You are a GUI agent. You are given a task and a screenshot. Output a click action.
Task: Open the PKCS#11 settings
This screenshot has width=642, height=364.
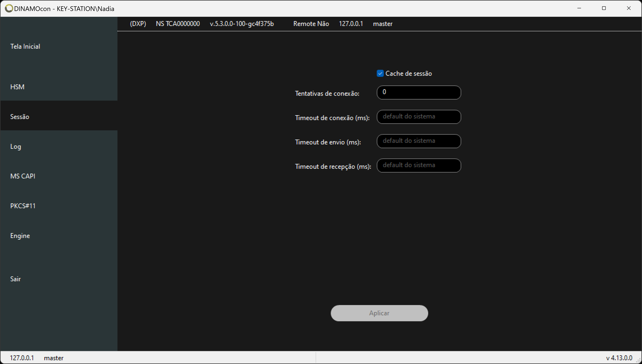pyautogui.click(x=59, y=206)
